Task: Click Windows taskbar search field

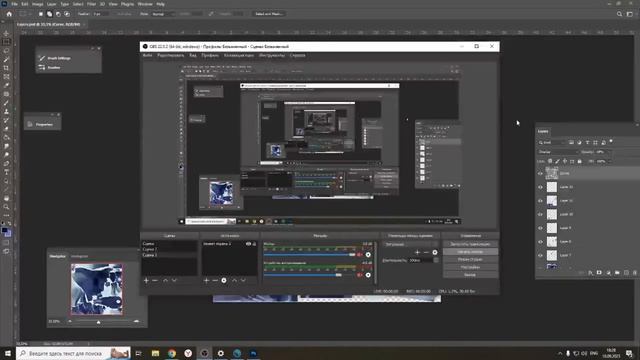Action: pyautogui.click(x=73, y=353)
